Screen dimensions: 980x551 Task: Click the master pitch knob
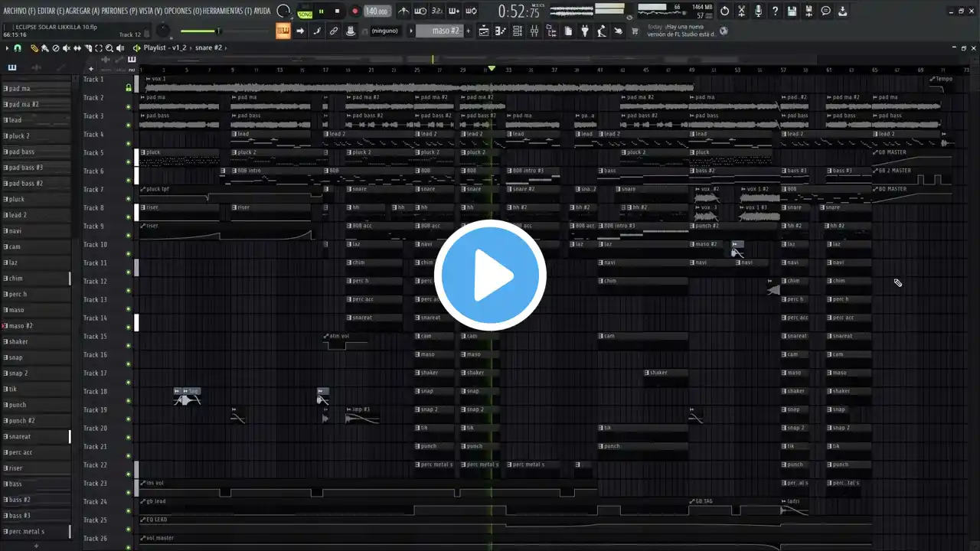tap(162, 31)
